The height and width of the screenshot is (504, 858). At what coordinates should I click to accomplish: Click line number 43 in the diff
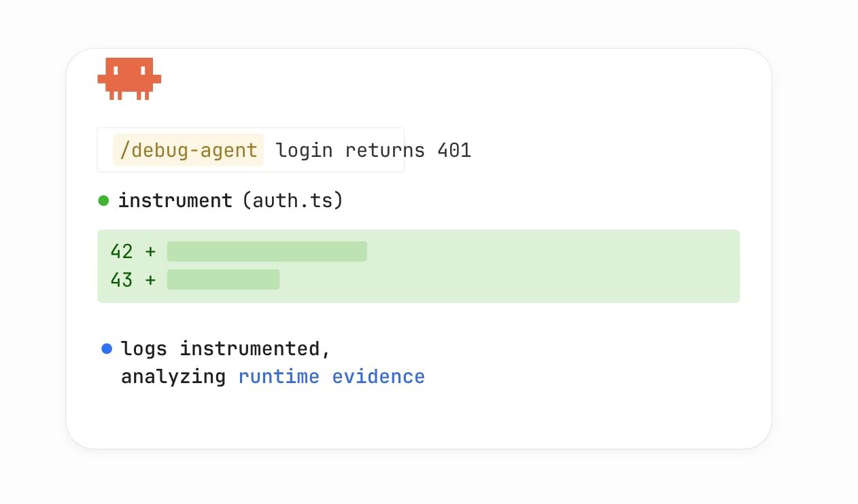(x=122, y=280)
